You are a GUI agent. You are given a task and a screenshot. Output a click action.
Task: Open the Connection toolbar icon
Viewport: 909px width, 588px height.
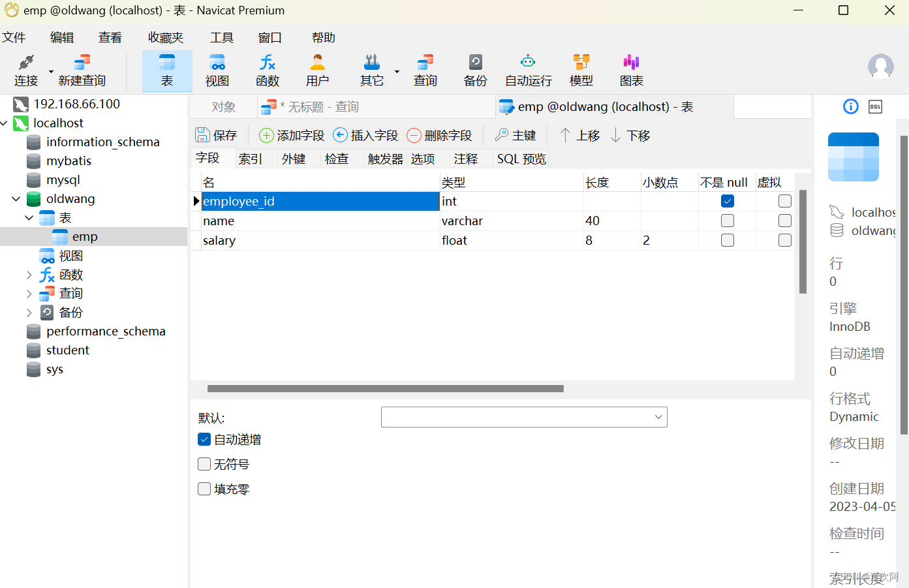click(x=26, y=70)
